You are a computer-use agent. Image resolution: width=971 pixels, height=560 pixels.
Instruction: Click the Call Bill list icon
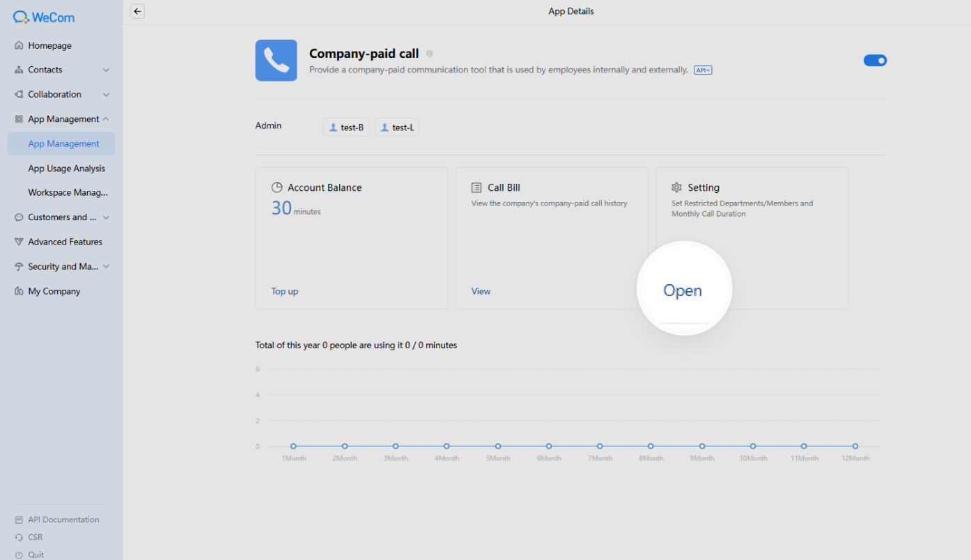point(476,187)
